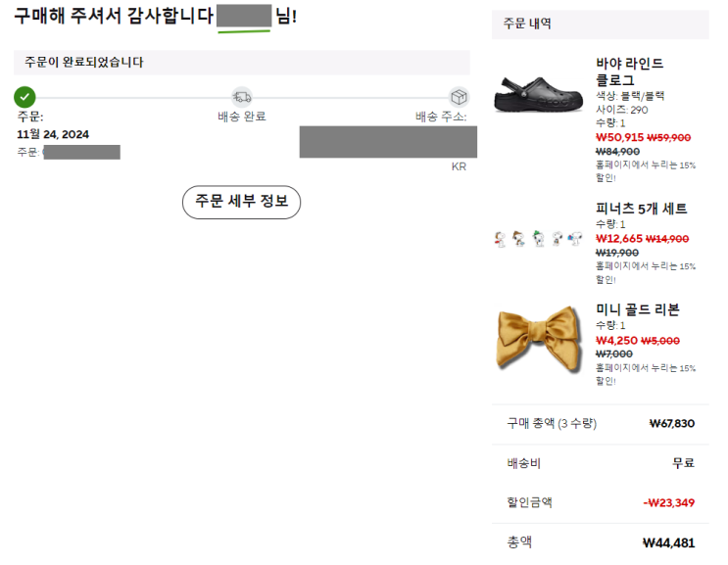Click the 피너츠 5개 세트 product name

pyautogui.click(x=642, y=209)
